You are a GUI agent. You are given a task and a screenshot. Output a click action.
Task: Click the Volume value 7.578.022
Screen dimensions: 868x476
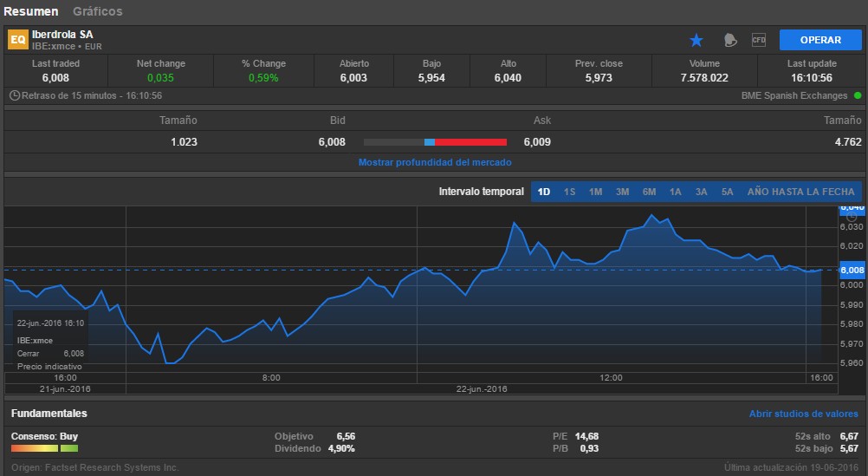point(704,77)
